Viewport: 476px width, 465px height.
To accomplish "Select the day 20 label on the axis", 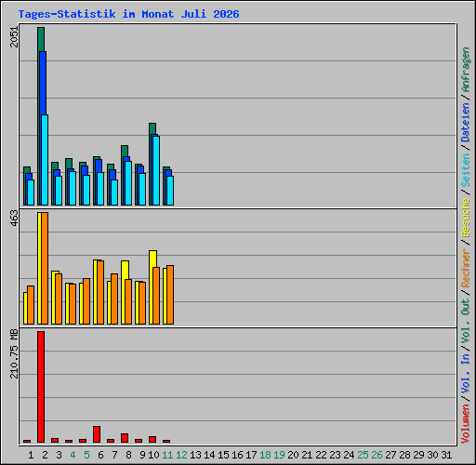I will pyautogui.click(x=293, y=455).
